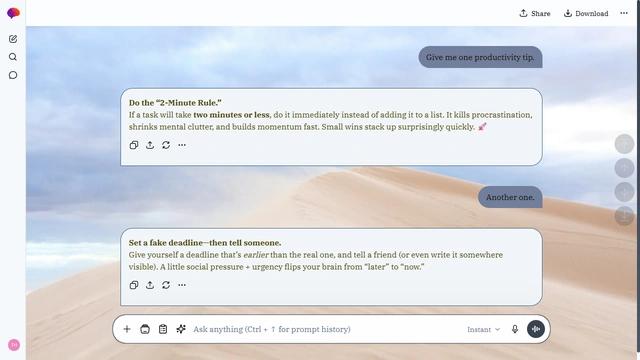640x360 pixels.
Task: Click the 'Do the "2-Minute Rule."' heading
Action: [x=175, y=103]
